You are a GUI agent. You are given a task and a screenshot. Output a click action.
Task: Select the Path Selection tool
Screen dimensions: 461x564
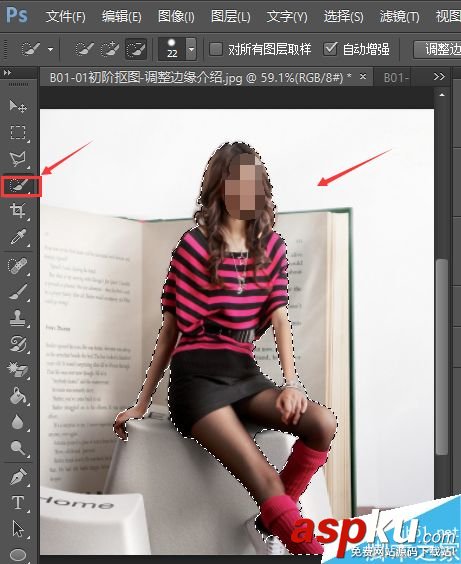click(x=18, y=529)
